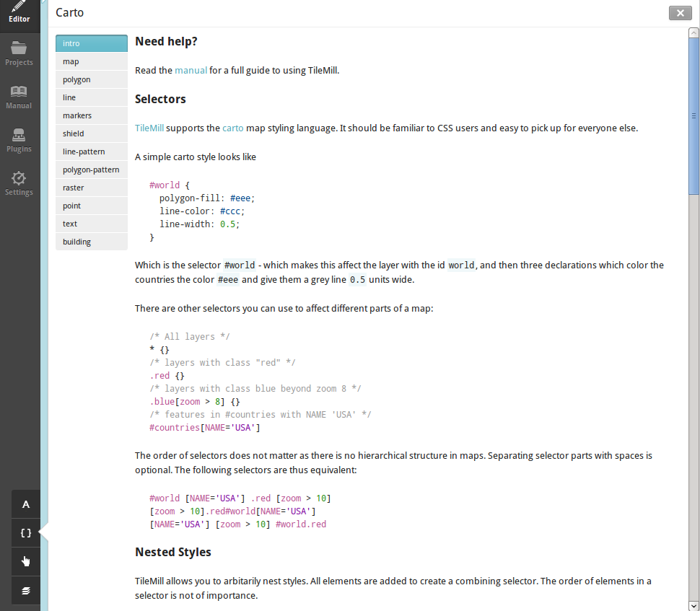Click the Carto curly braces icon
700x611 pixels.
click(x=26, y=533)
